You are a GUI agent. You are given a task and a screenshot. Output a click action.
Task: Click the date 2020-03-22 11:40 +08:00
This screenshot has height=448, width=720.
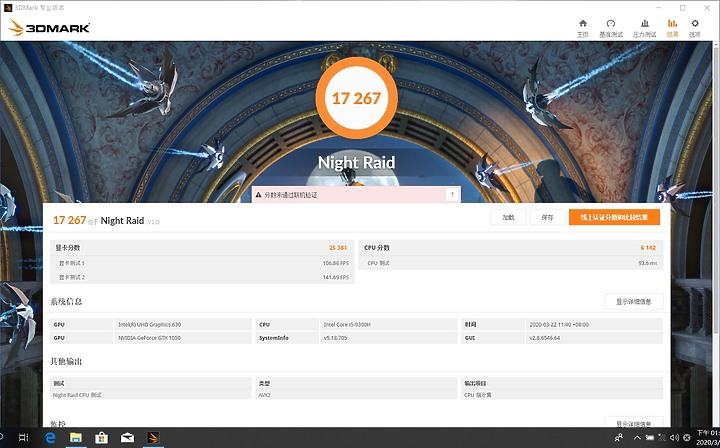(559, 325)
